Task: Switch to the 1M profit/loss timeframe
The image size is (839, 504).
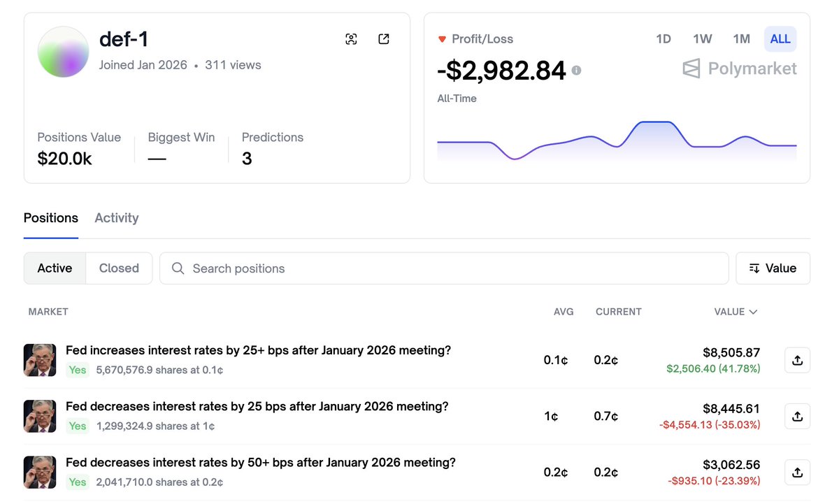Action: (741, 39)
